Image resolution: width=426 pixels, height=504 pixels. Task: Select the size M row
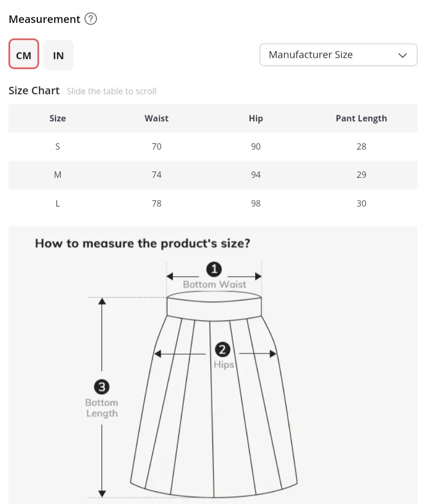tap(213, 175)
